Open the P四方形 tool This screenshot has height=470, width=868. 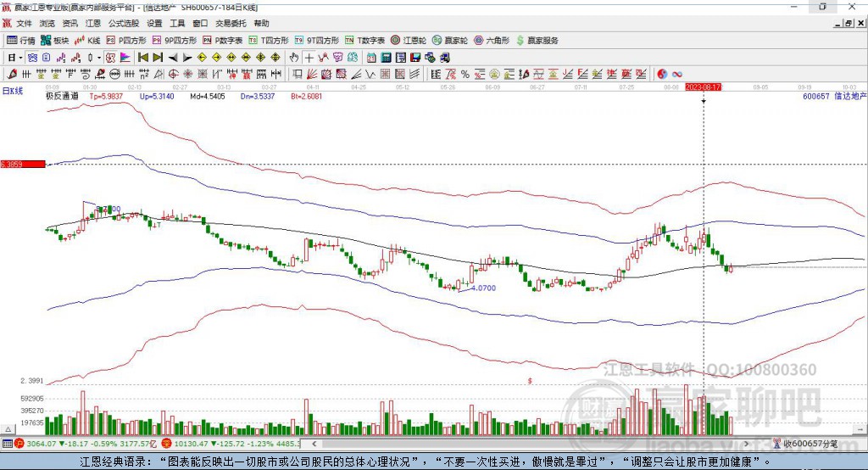pyautogui.click(x=126, y=41)
